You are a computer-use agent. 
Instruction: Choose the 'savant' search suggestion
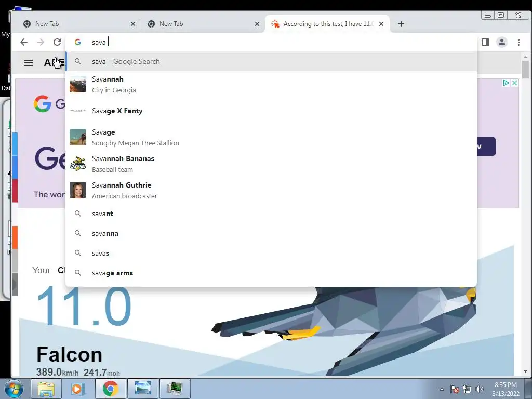[271, 214]
